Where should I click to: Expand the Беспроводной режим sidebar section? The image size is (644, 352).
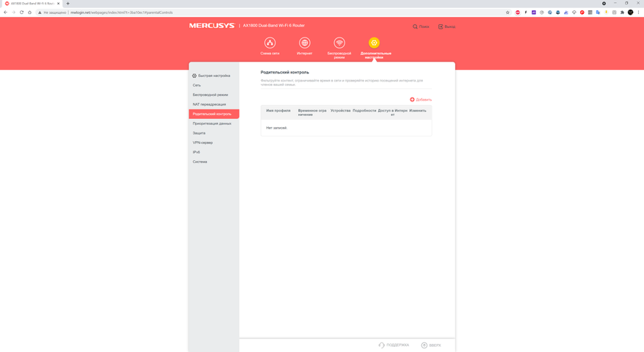click(210, 95)
